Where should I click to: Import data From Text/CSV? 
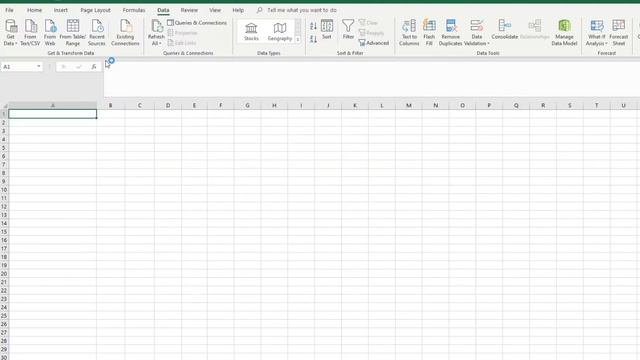coord(30,32)
